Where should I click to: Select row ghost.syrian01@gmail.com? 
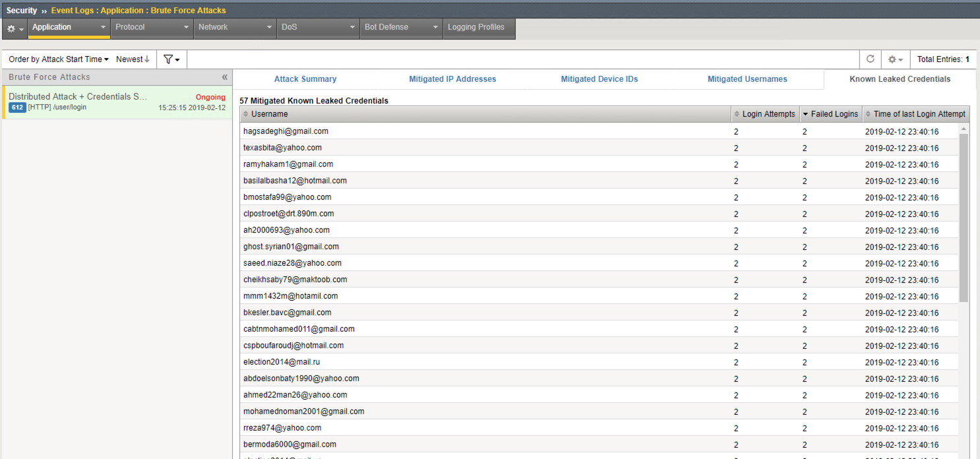(x=599, y=247)
